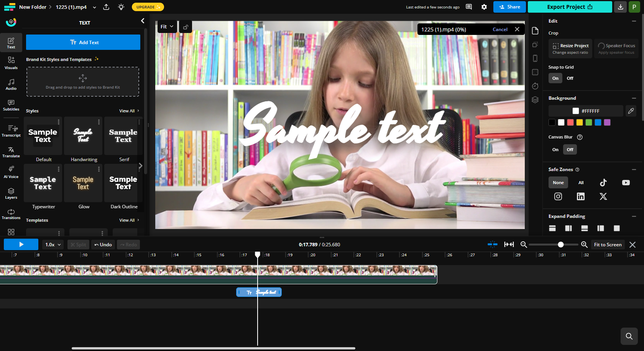Screen dimensions: 644x351
Task: Click the download icon beside Export Project
Action: click(621, 7)
